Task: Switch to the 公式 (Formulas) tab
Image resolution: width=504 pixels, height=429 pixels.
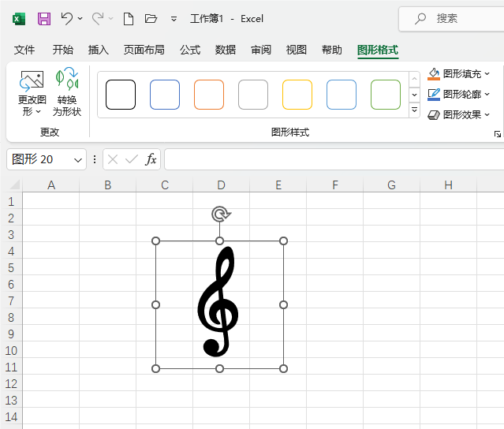Action: click(x=190, y=50)
